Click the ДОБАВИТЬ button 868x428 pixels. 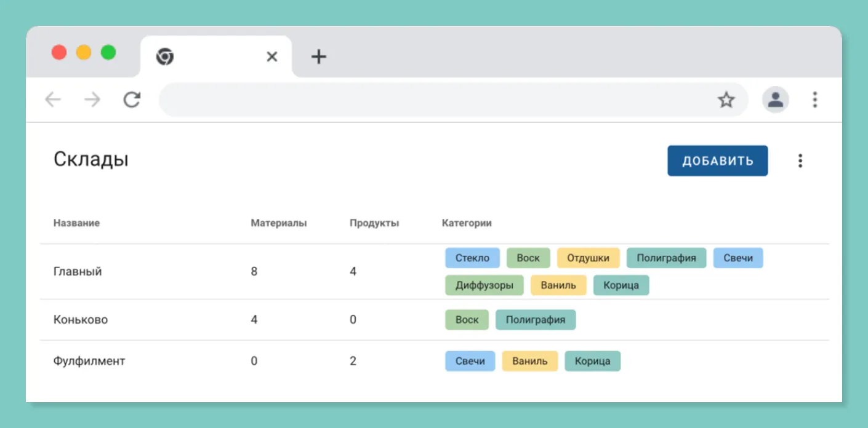click(718, 161)
